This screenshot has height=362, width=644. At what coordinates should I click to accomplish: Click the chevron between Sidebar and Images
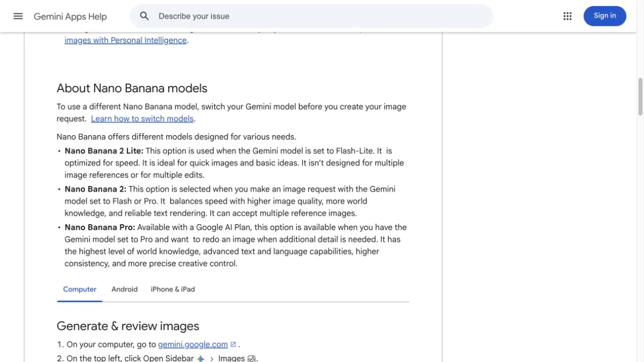tap(212, 358)
